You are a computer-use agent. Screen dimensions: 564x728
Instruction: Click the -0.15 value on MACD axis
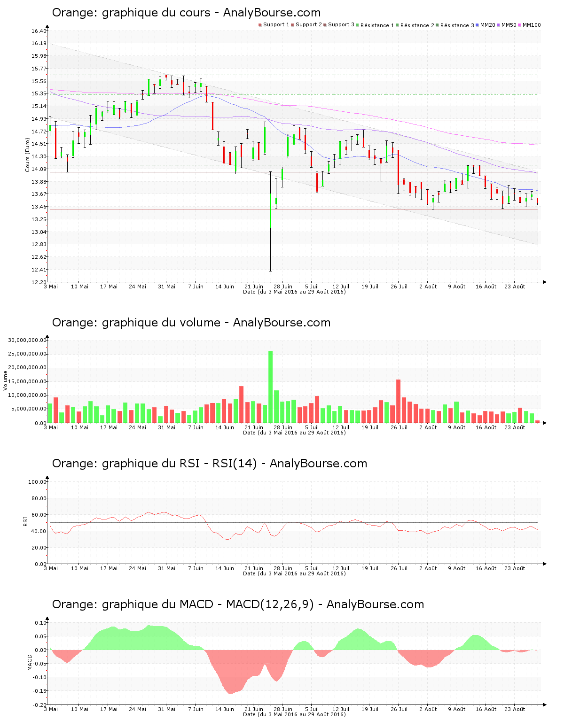click(39, 691)
